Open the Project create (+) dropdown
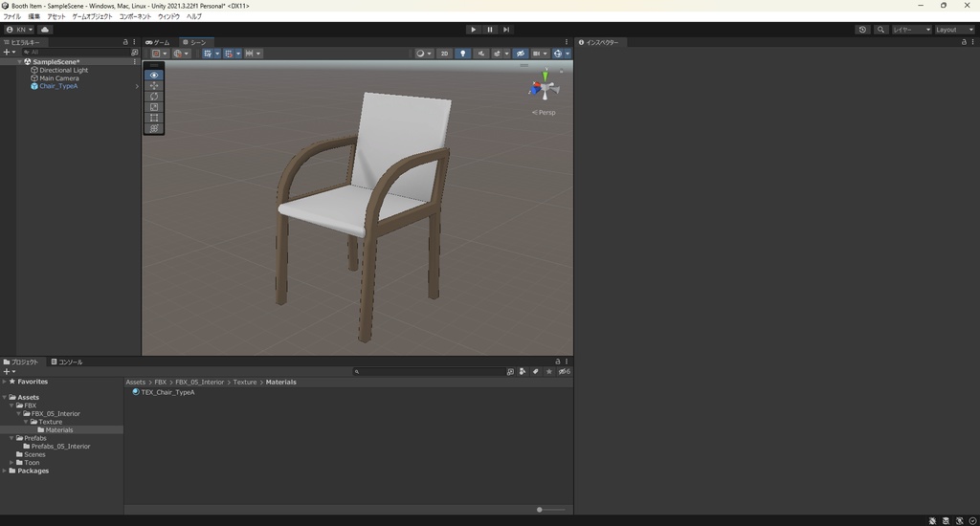 pyautogui.click(x=9, y=372)
